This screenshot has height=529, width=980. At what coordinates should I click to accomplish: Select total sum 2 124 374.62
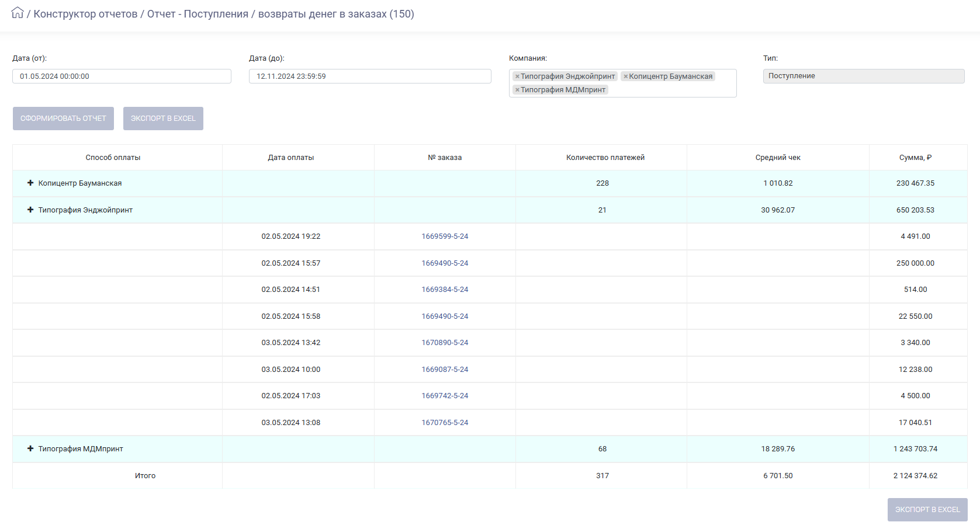(915, 476)
